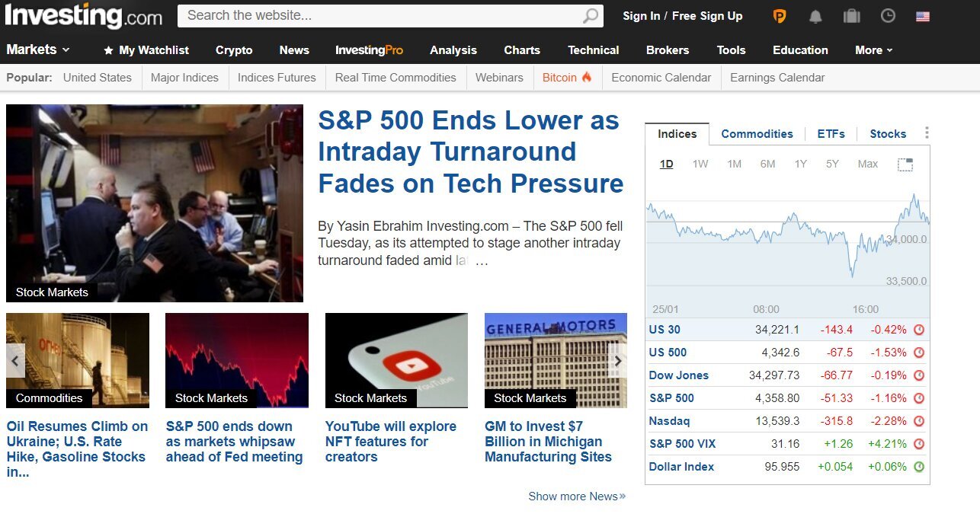The height and width of the screenshot is (514, 980).
Task: Open the Economic Calendar menu item
Action: (x=661, y=77)
